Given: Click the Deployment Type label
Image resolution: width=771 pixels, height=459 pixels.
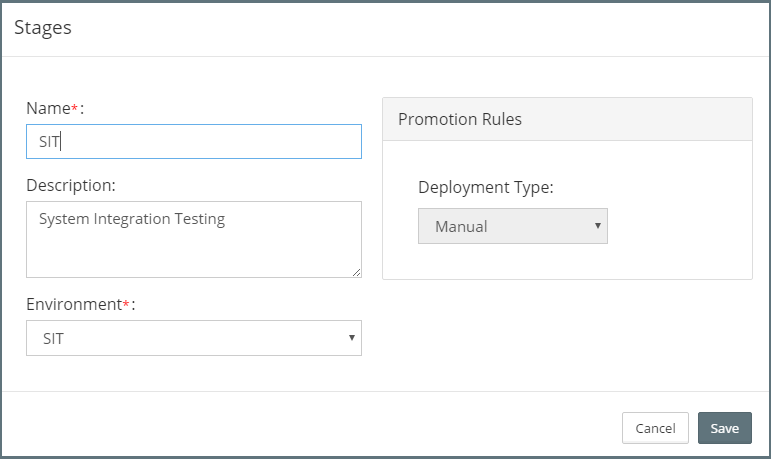Looking at the screenshot, I should click(x=485, y=187).
